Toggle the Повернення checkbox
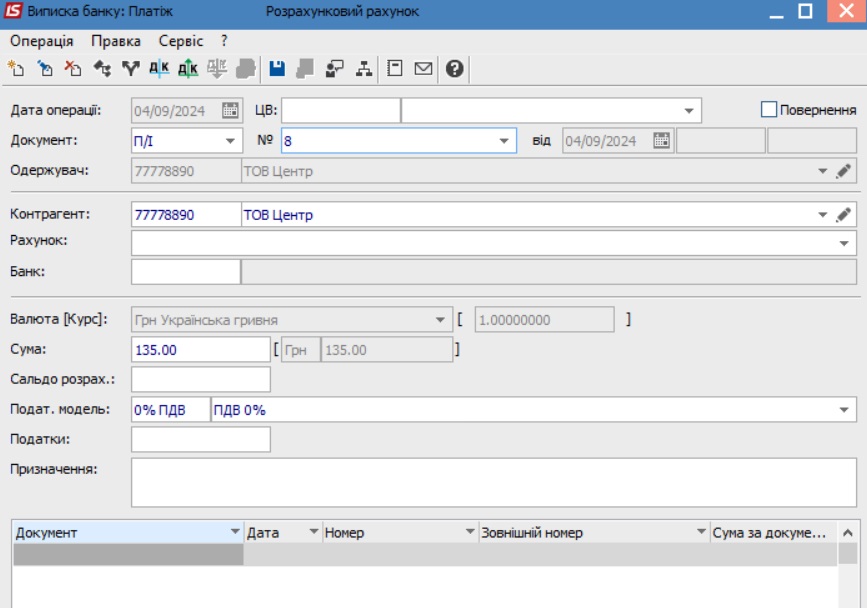867x608 pixels. coord(769,109)
